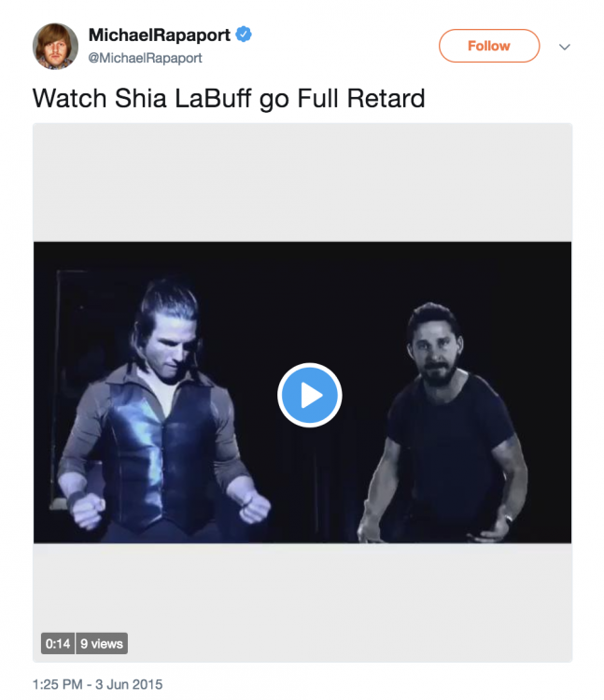Select the tweet text about Shia LaBuff
The width and height of the screenshot is (604, 700).
point(229,98)
